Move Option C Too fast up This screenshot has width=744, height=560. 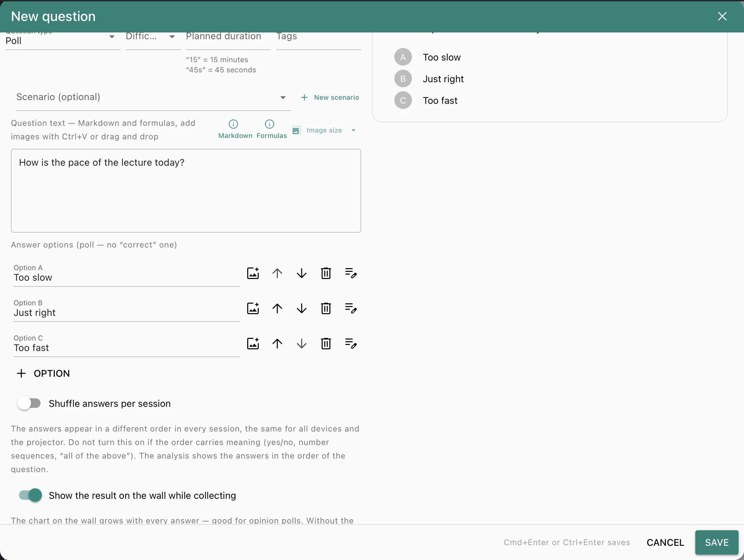click(277, 344)
